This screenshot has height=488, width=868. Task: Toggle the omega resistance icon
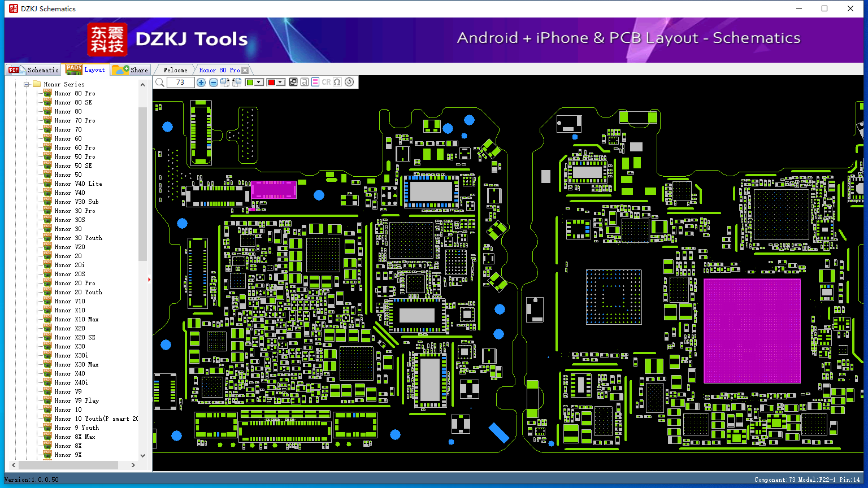coord(337,82)
